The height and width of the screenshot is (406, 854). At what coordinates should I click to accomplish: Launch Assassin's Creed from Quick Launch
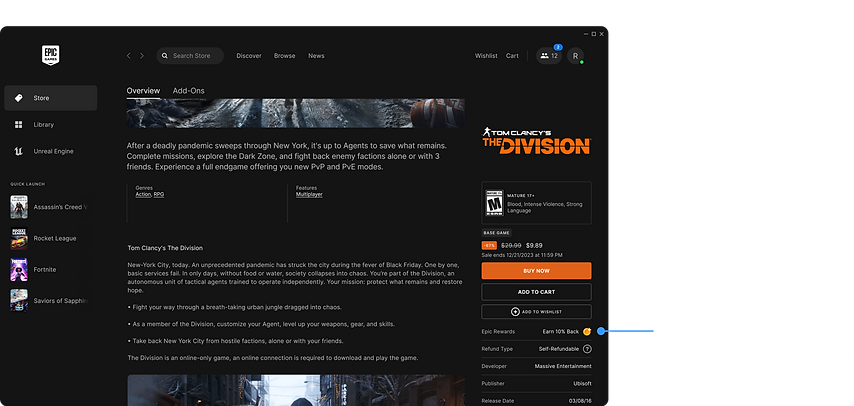[x=49, y=207]
